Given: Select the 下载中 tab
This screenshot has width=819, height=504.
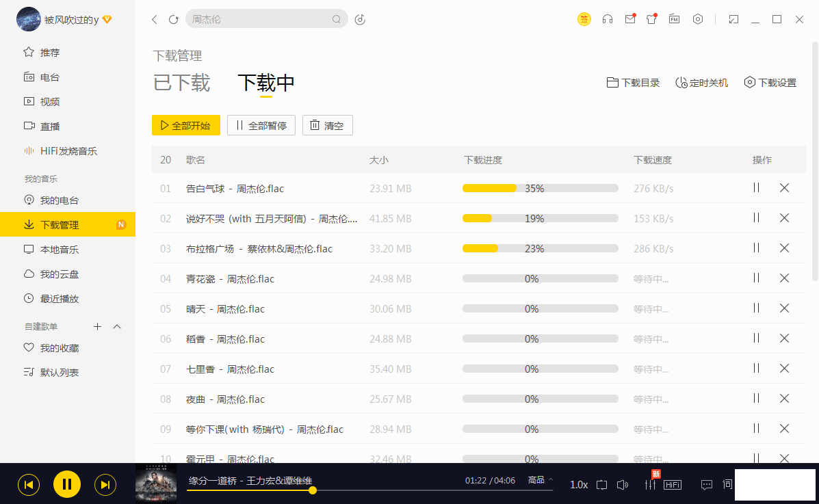Looking at the screenshot, I should 266,83.
